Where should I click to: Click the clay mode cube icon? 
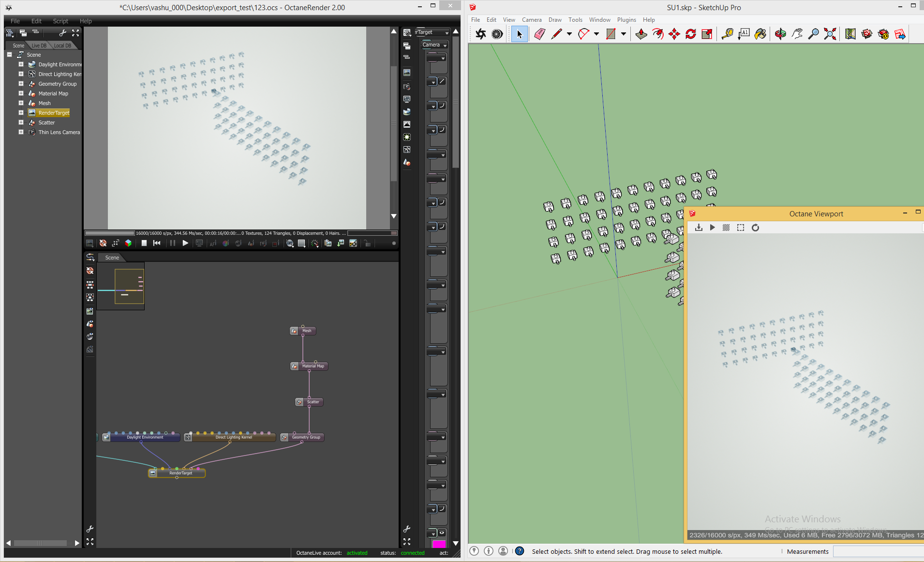(128, 243)
